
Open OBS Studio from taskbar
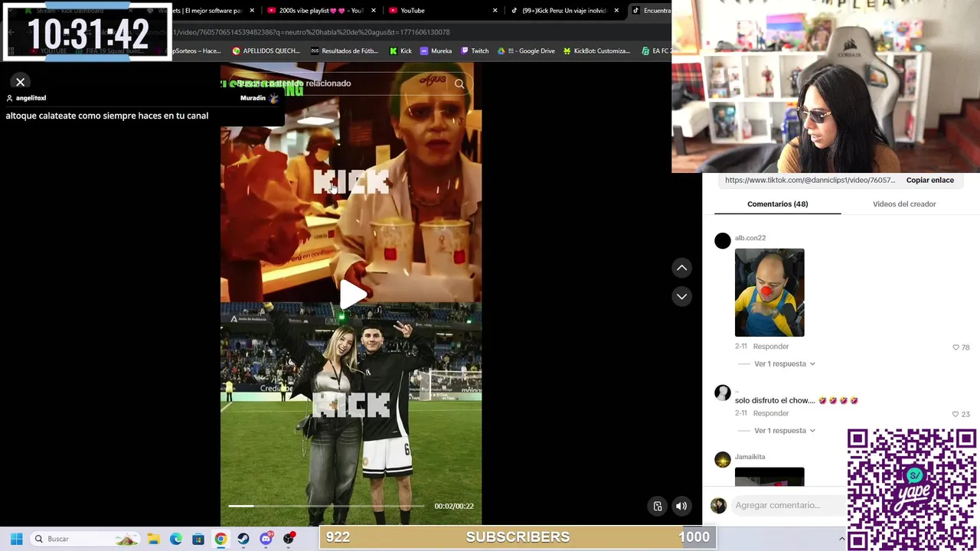[x=289, y=539]
